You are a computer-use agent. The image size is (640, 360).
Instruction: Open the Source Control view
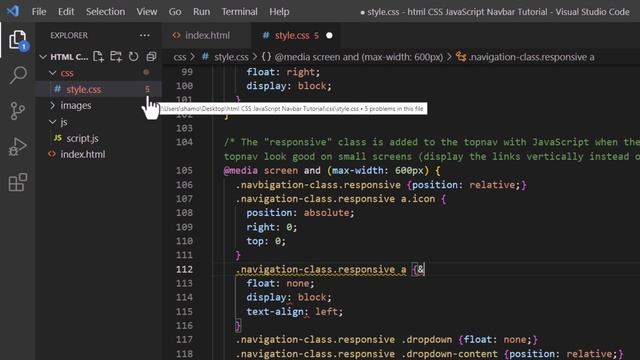[x=17, y=111]
